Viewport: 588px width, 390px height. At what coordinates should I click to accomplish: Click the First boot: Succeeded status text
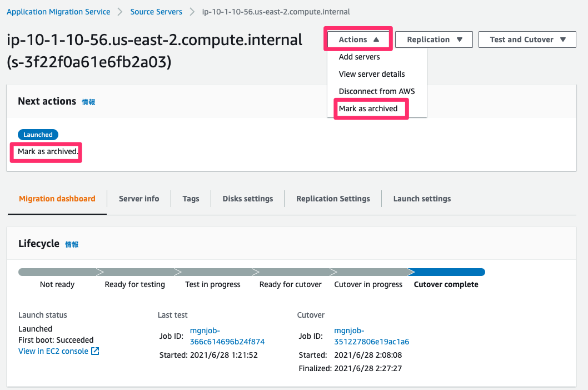[56, 340]
